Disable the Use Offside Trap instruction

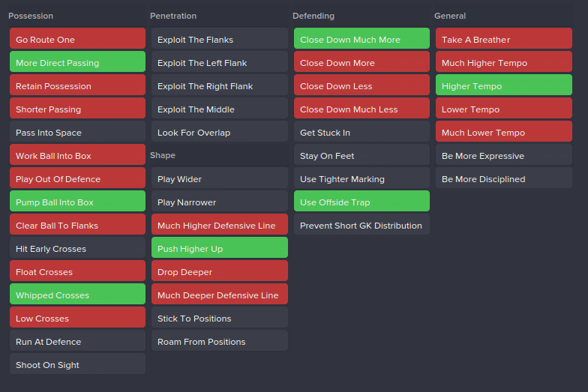[361, 202]
